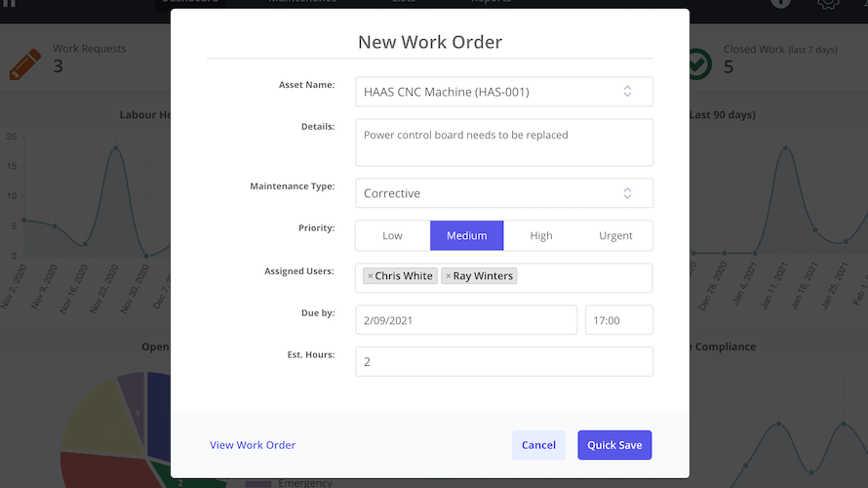868x488 pixels.
Task: Click the Work Requests pencil icon
Action: pyautogui.click(x=25, y=64)
